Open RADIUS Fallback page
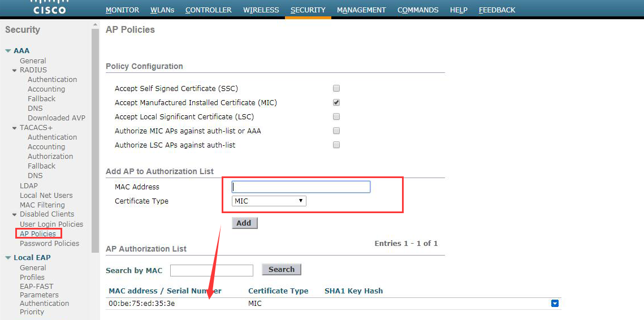This screenshot has width=644, height=320. tap(41, 98)
